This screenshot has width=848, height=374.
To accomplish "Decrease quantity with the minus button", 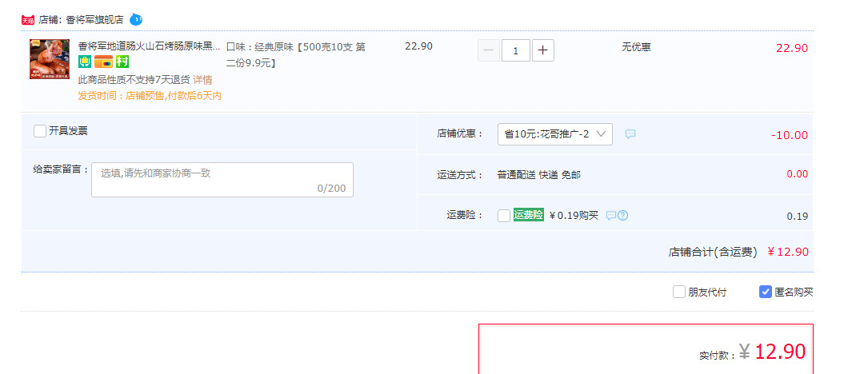I will tap(488, 51).
